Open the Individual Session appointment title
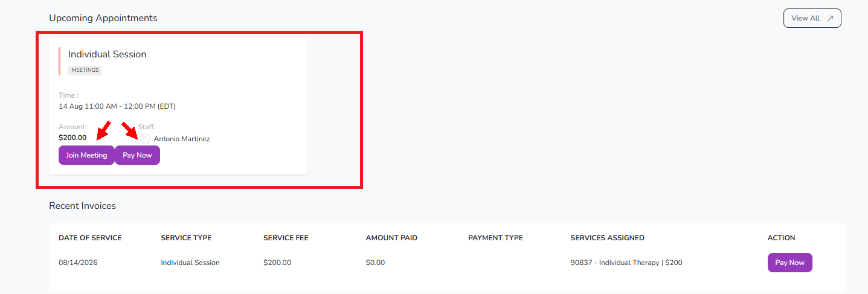The width and height of the screenshot is (868, 294). pos(107,54)
